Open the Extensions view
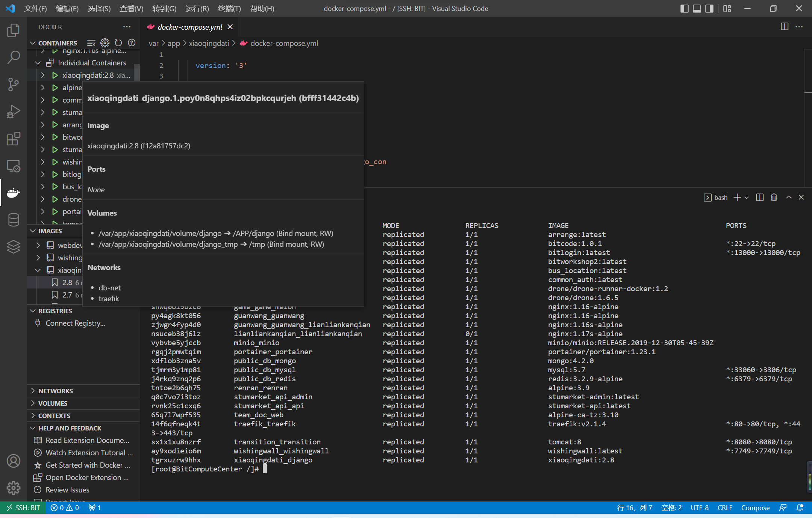Viewport: 812px width, 518px height. point(14,139)
